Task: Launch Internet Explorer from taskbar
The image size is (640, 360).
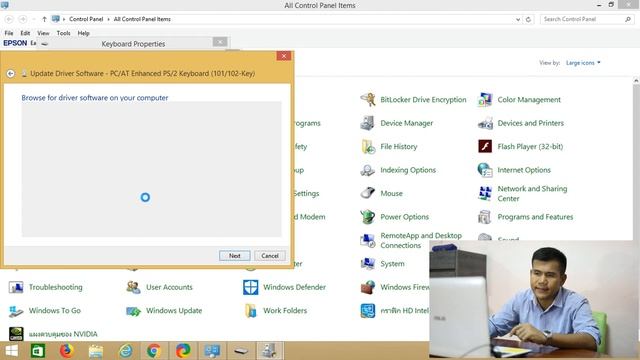Action: (125, 351)
